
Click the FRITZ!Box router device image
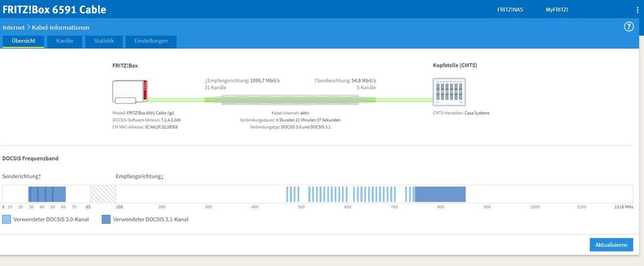click(x=130, y=92)
